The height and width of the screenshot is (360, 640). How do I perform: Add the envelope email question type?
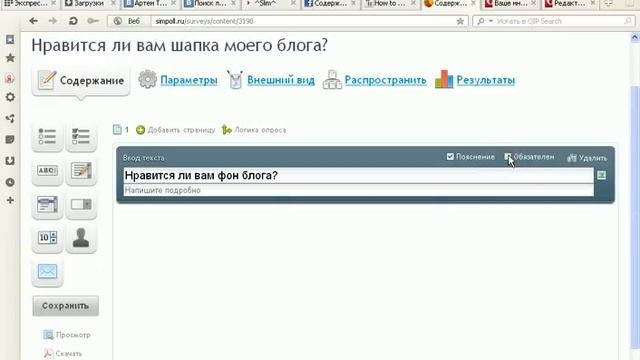click(x=47, y=272)
